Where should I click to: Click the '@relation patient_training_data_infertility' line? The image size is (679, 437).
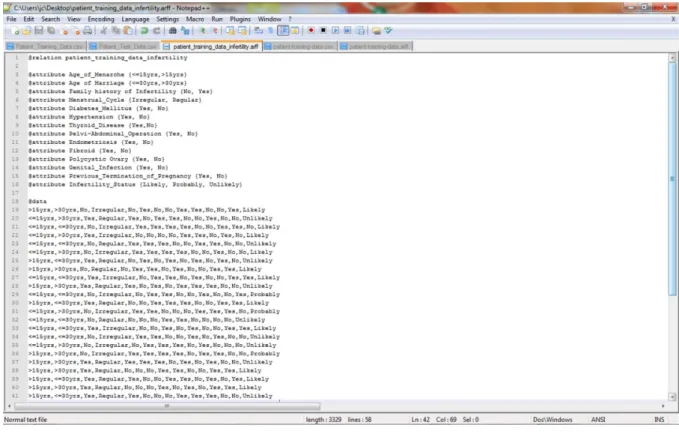[x=108, y=58]
